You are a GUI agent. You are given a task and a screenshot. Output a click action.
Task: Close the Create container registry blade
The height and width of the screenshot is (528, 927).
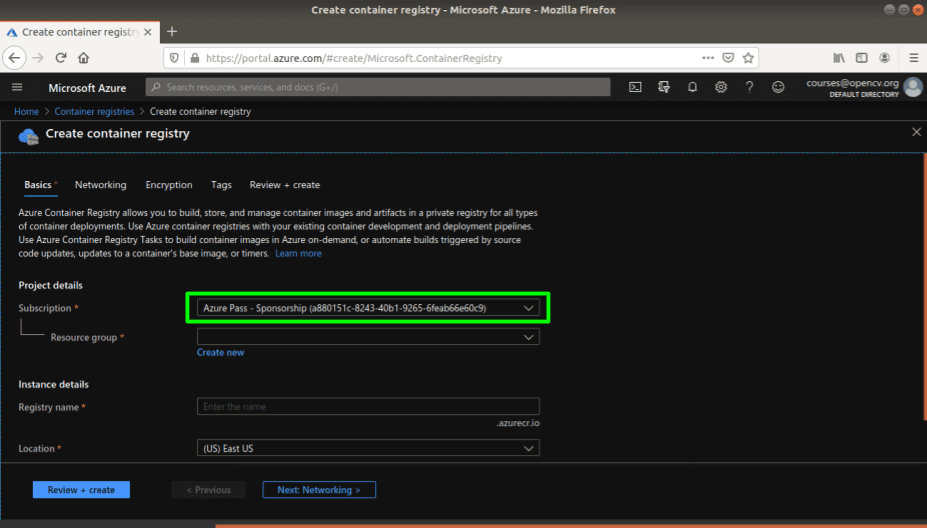[916, 132]
